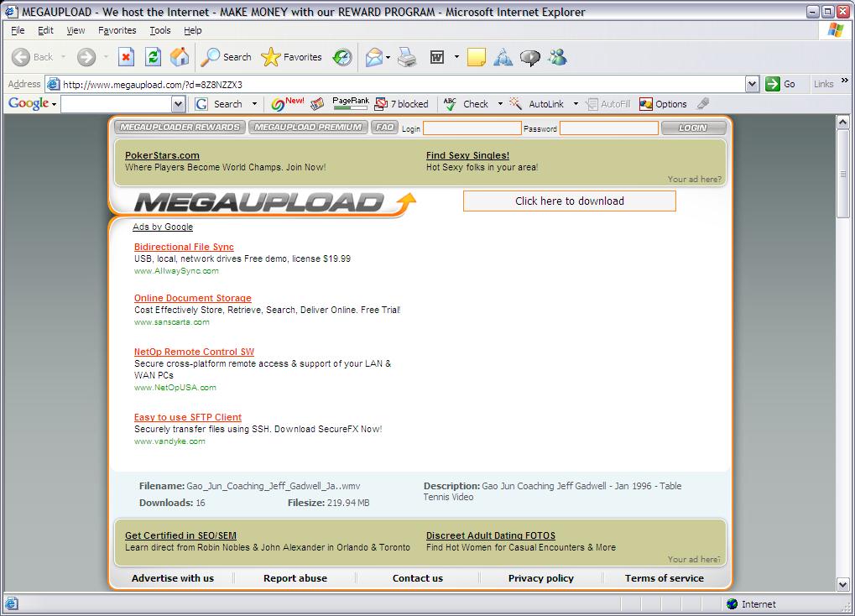
Task: Click the vertical scrollbar up arrow
Action: tap(843, 123)
